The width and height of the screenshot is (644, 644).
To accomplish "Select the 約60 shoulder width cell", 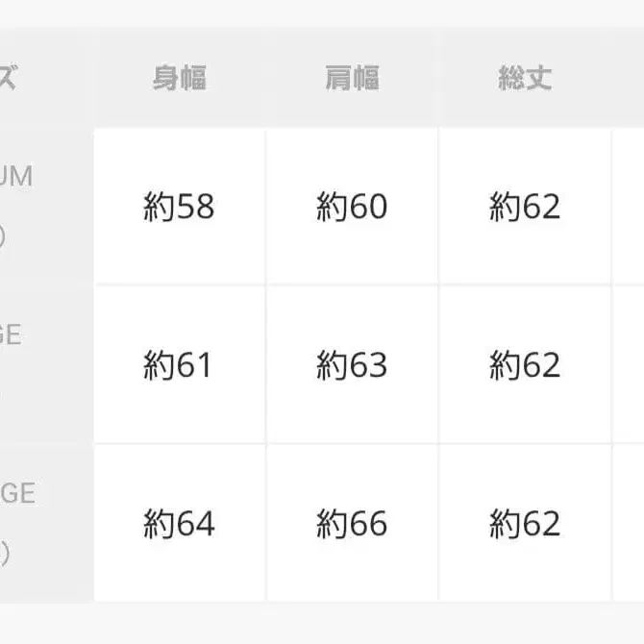I will point(352,207).
